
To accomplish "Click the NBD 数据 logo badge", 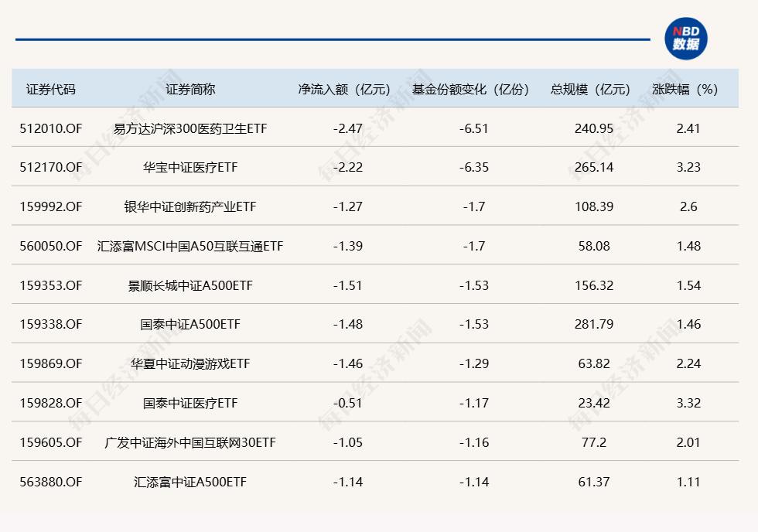I will point(685,39).
